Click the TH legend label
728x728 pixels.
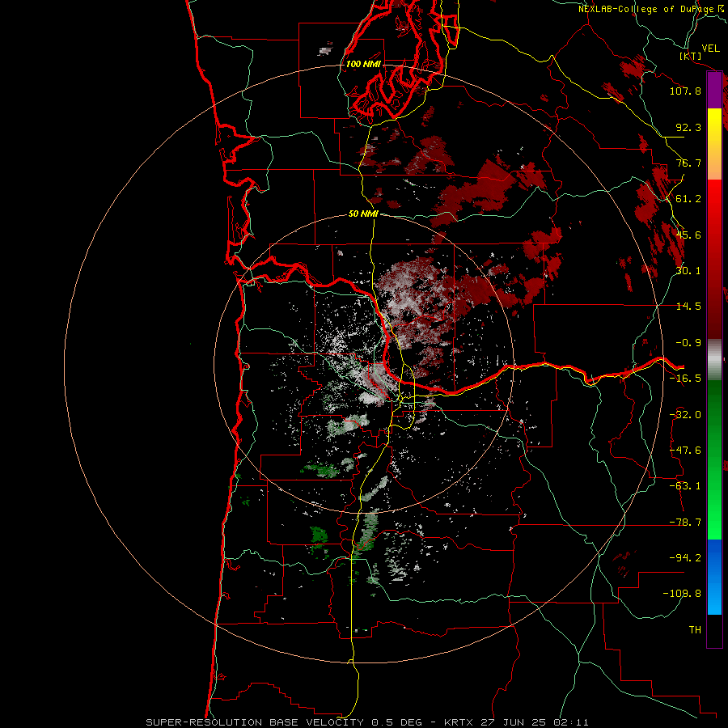[695, 630]
